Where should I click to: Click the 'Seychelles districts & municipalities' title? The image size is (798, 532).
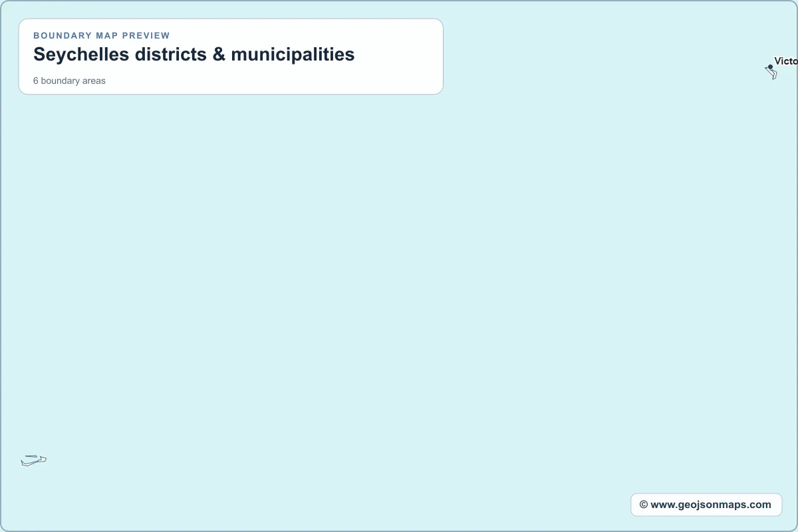point(194,55)
